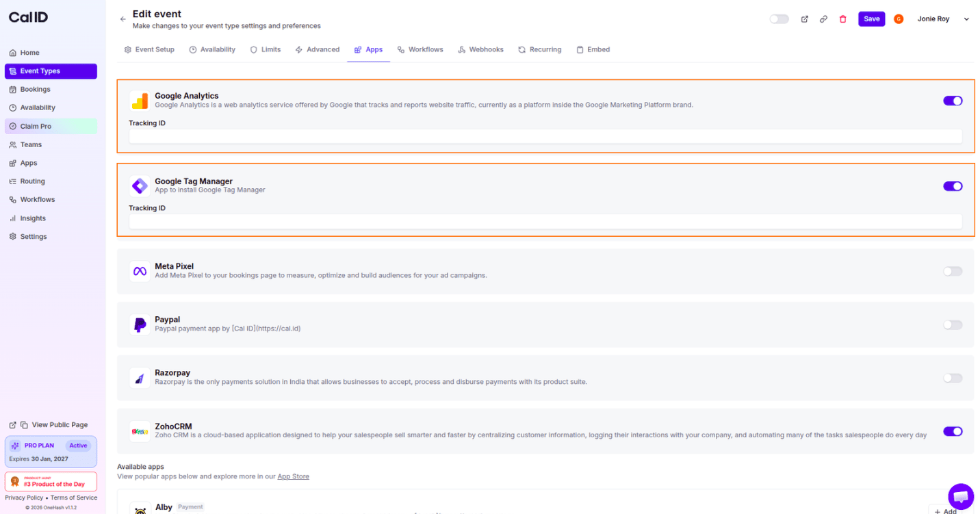Open event preview in new tab icon

tap(805, 19)
